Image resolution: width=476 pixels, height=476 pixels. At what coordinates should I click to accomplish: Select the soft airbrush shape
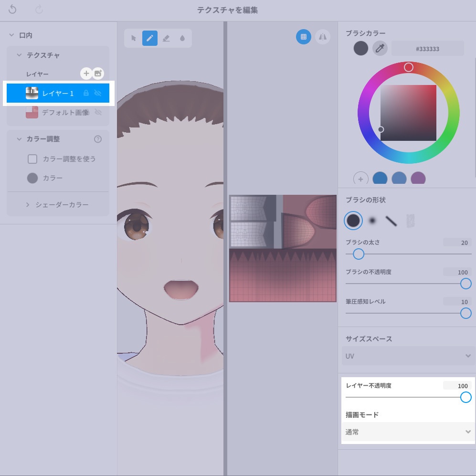[x=372, y=221]
